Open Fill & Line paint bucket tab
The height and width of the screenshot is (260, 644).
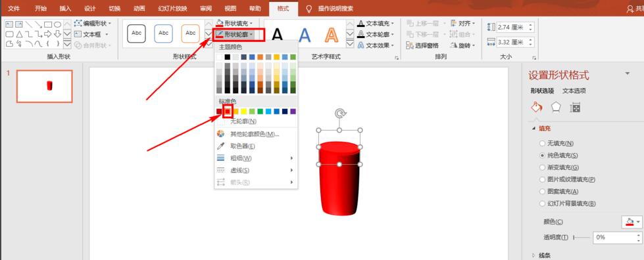pyautogui.click(x=536, y=108)
